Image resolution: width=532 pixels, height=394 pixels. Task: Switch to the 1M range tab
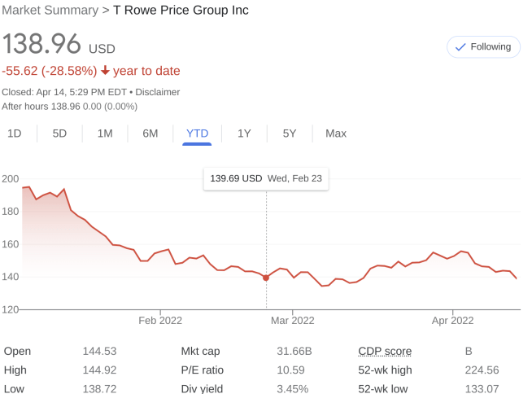(x=105, y=134)
